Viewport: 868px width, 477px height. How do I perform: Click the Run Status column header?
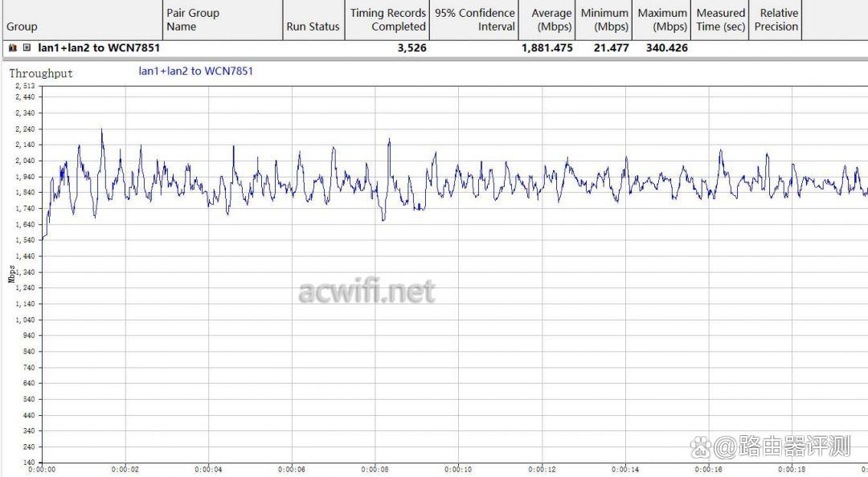coord(313,26)
